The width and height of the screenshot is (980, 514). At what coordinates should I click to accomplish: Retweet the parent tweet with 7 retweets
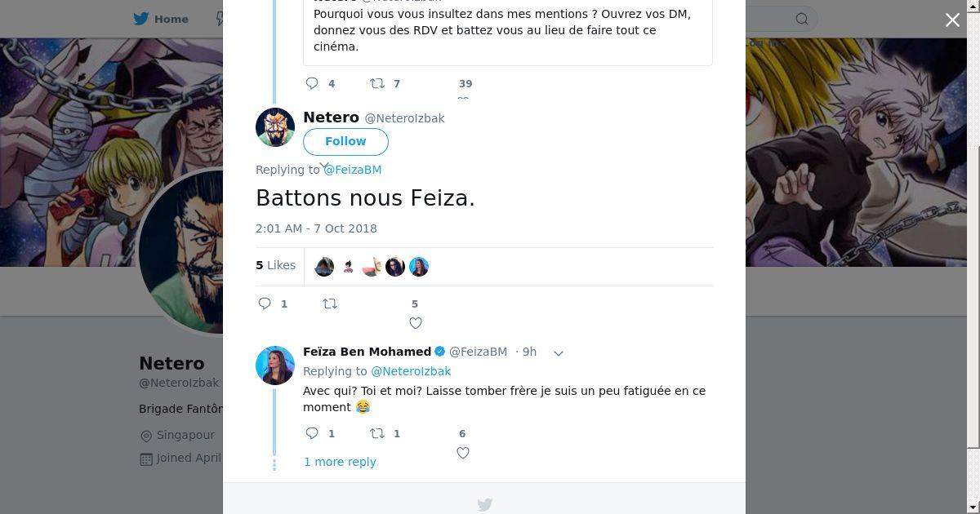[x=377, y=83]
